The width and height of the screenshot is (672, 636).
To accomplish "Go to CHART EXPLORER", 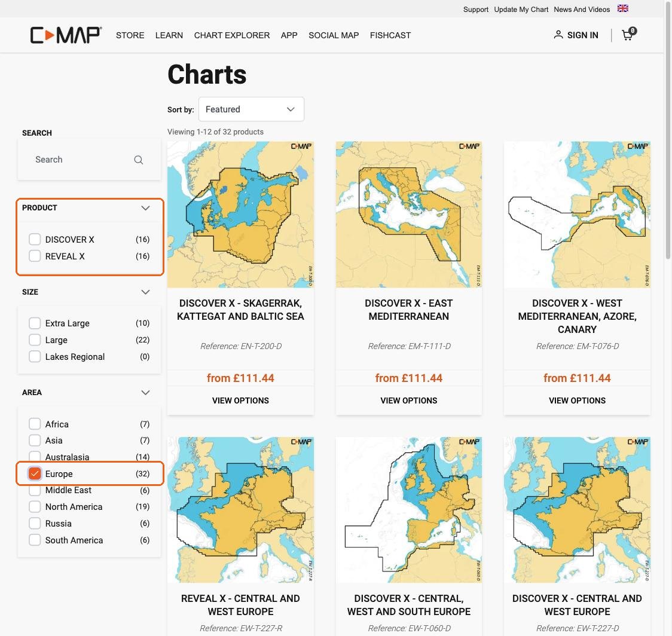I will click(x=232, y=35).
